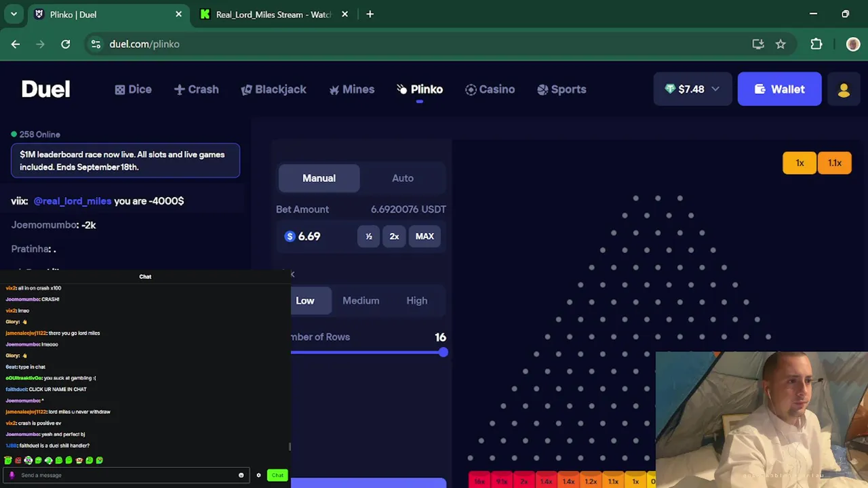Open the Sports section
This screenshot has height=488, width=868.
click(561, 89)
